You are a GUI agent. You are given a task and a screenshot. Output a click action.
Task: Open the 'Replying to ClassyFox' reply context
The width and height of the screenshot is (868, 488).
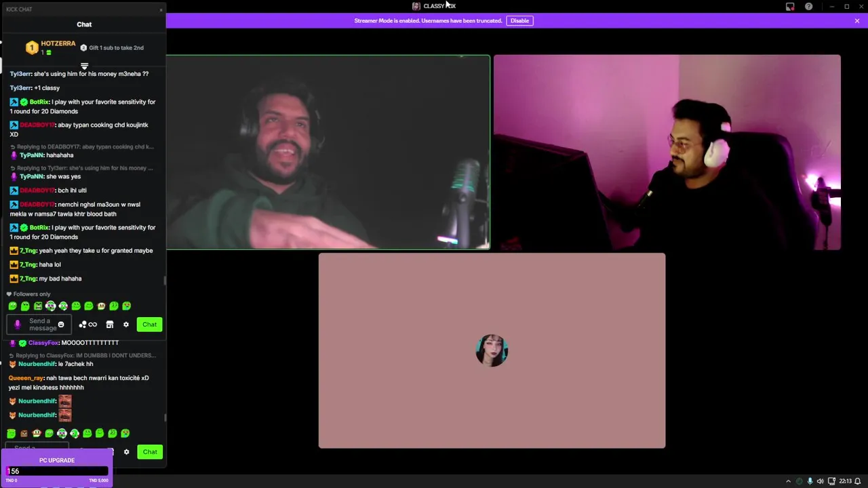pyautogui.click(x=83, y=355)
